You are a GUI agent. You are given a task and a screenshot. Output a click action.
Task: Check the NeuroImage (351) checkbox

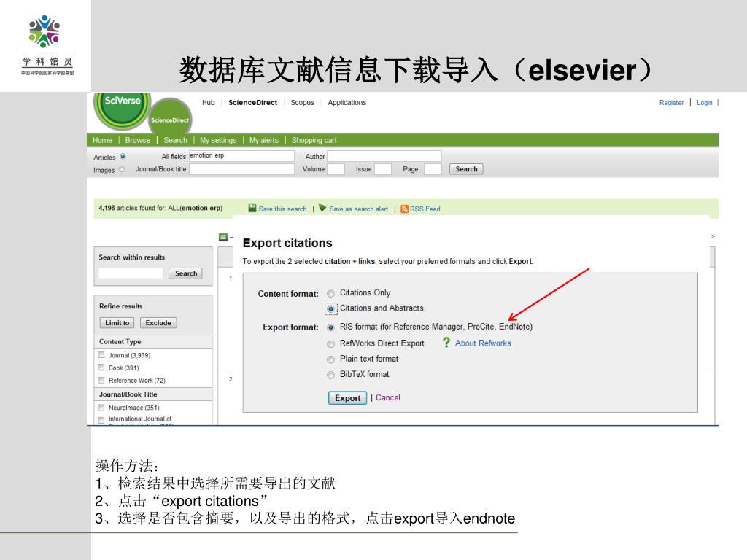(101, 408)
